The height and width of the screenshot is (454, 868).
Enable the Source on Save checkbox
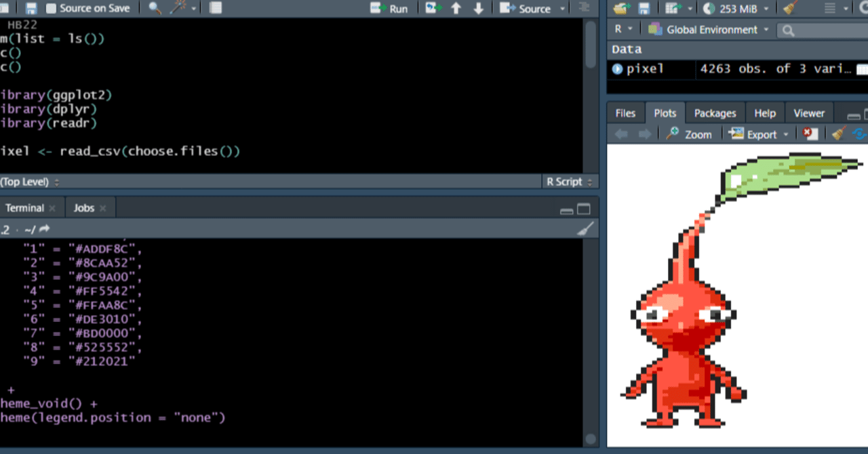tap(51, 8)
